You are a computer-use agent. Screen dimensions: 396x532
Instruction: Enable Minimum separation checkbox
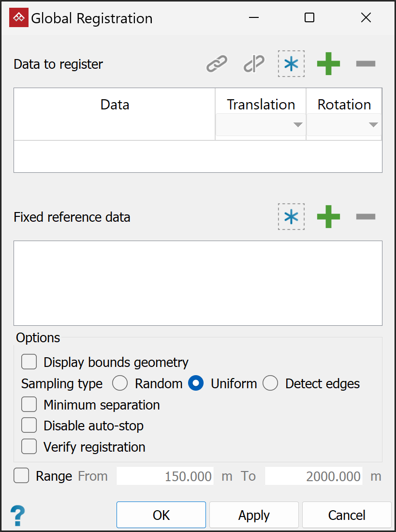coord(29,405)
